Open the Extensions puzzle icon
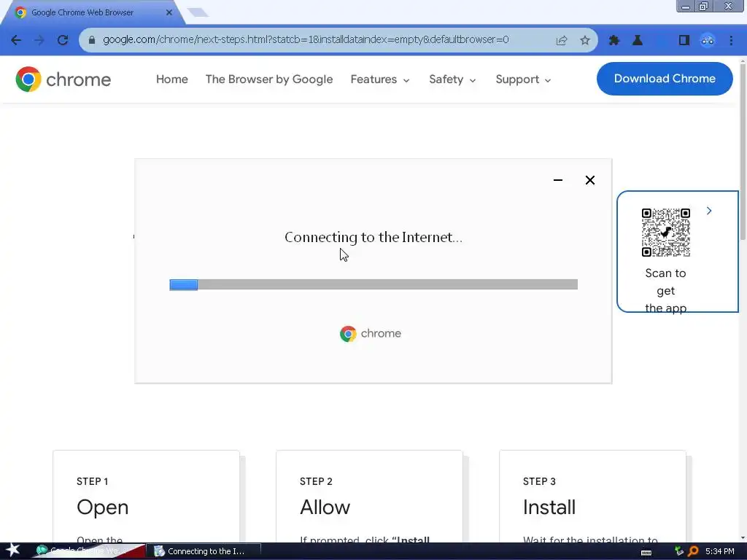Image resolution: width=747 pixels, height=560 pixels. 614,40
